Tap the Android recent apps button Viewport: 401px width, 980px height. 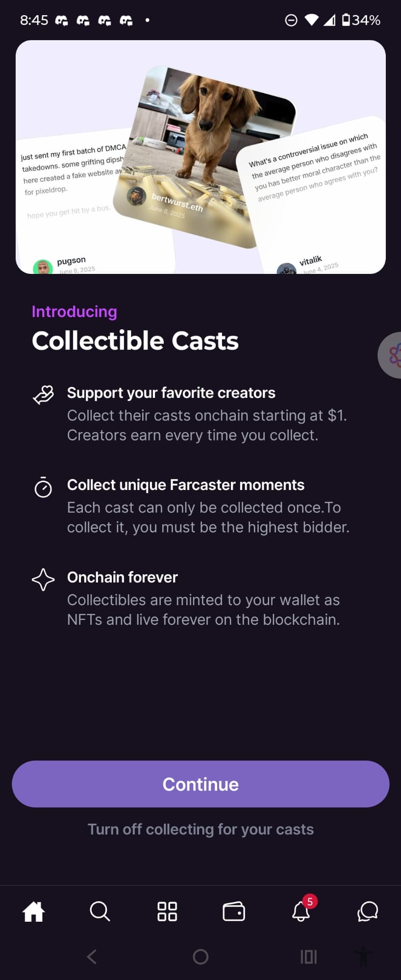tap(309, 956)
